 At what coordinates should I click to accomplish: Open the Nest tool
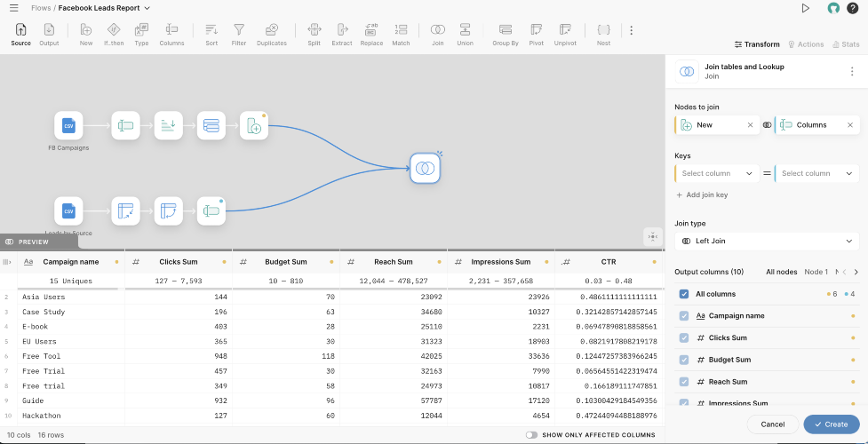click(x=604, y=35)
